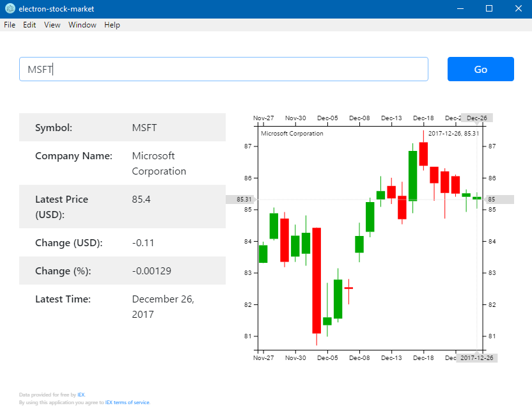Screen dimensions: 532x408
Task: Open the Edit menu
Action: 29,25
